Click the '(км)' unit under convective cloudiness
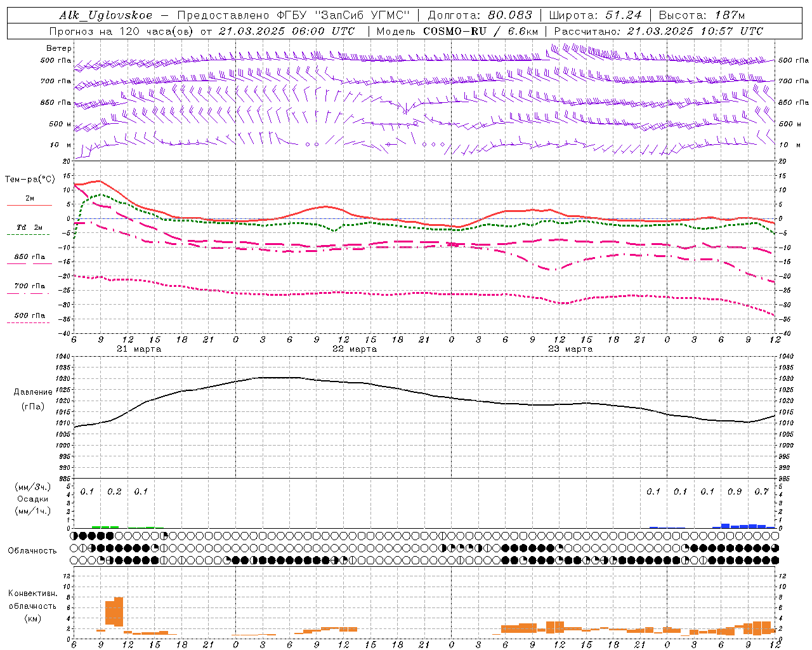Image resolution: width=812 pixels, height=650 pixels. tap(32, 618)
